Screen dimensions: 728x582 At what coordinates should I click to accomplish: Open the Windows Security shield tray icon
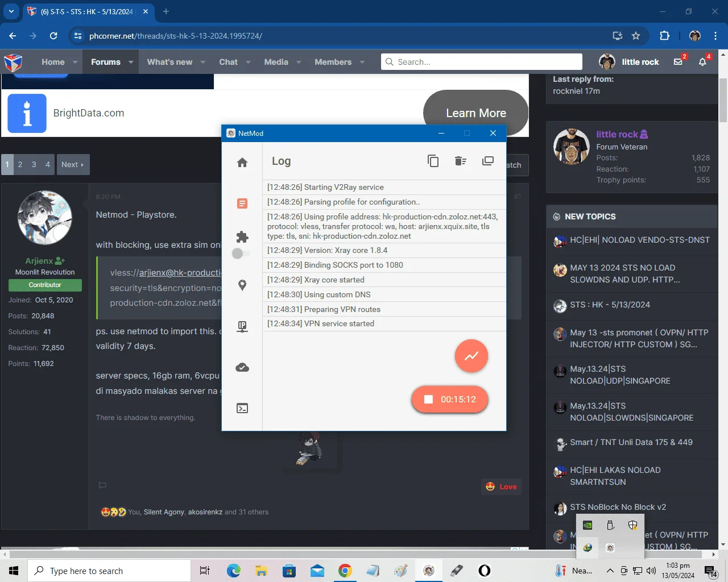[x=632, y=525]
